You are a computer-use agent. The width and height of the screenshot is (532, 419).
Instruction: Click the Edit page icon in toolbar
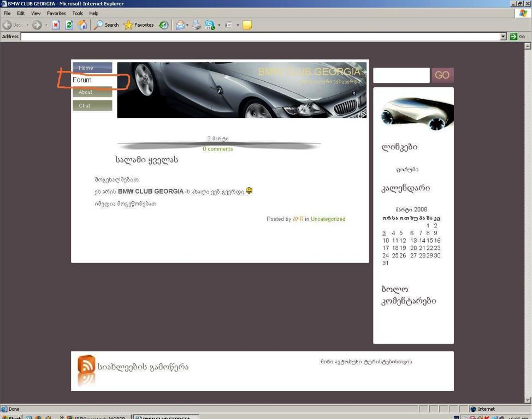(x=229, y=25)
